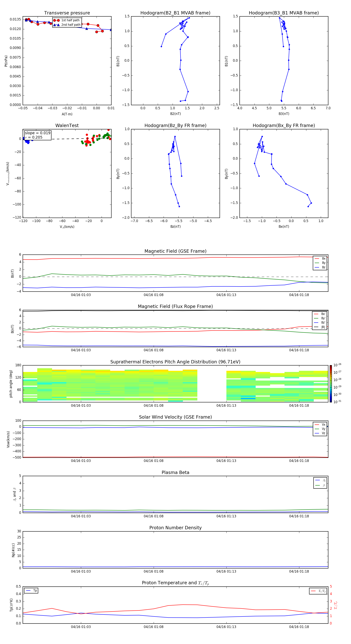Click the 'B3(nT)' x-axis label

(284, 114)
